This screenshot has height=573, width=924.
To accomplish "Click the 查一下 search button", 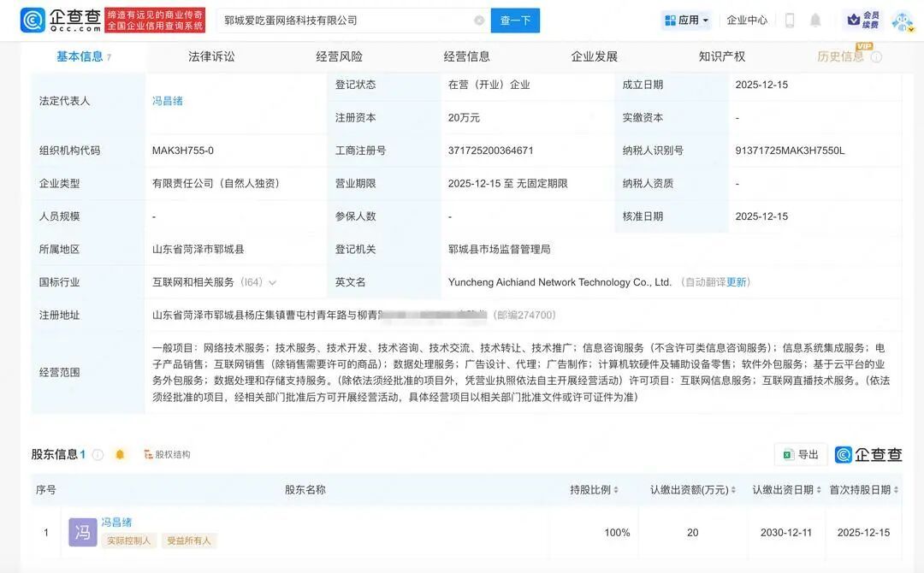I will tap(514, 20).
